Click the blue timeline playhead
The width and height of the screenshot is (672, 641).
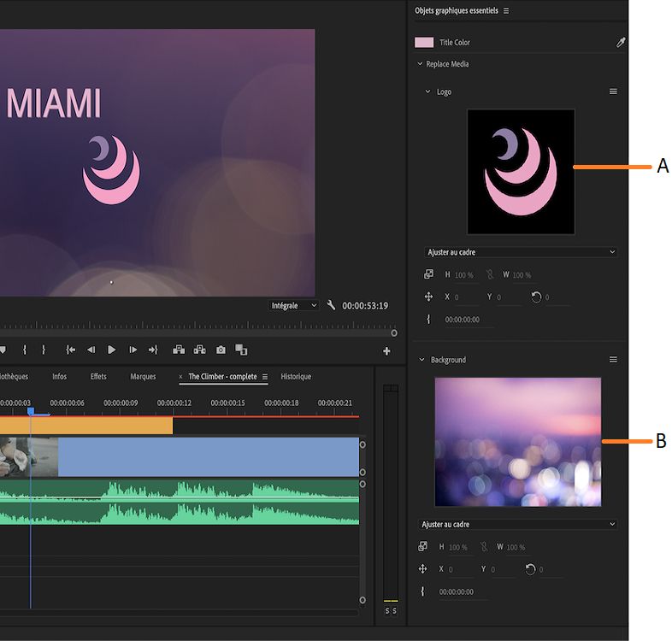pyautogui.click(x=31, y=411)
